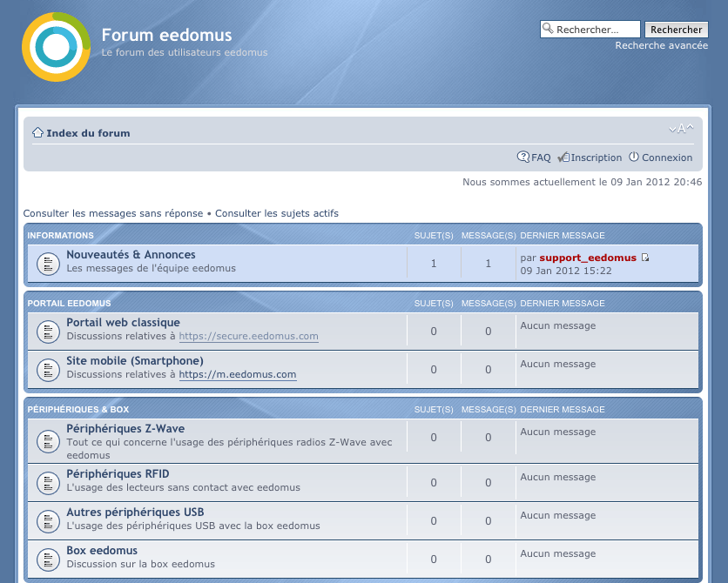Screen dimensions: 728x583
Task: Open the INFORMATIONS category
Action: pyautogui.click(x=60, y=236)
